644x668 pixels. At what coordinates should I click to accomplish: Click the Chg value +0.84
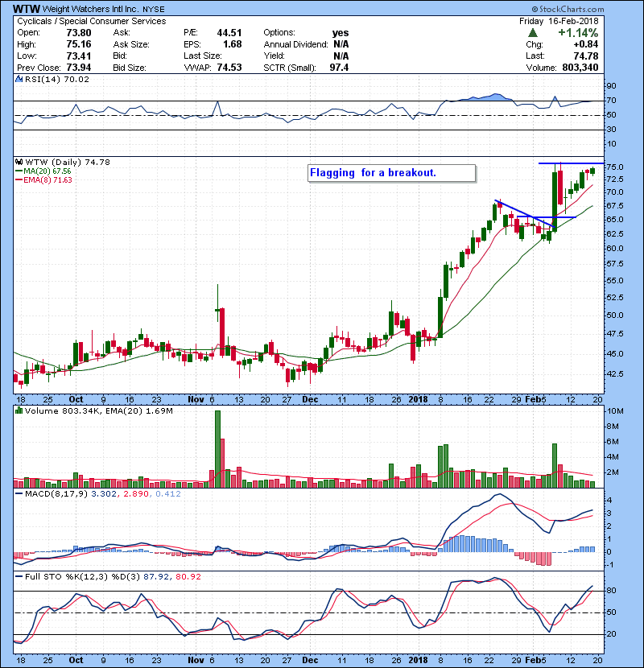tap(585, 44)
